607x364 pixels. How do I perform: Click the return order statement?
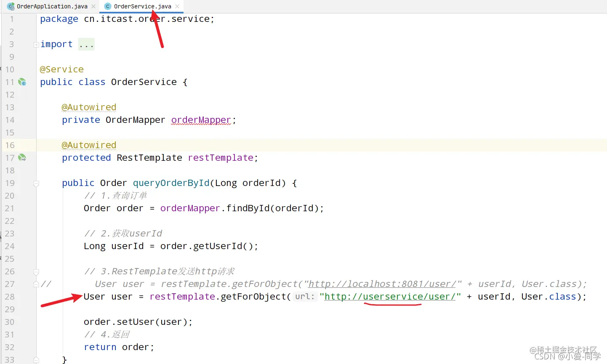click(x=119, y=347)
